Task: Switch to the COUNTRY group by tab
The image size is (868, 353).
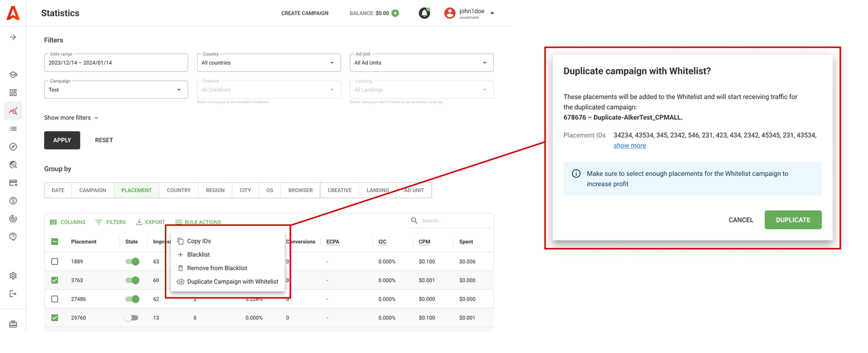Action: tap(178, 190)
